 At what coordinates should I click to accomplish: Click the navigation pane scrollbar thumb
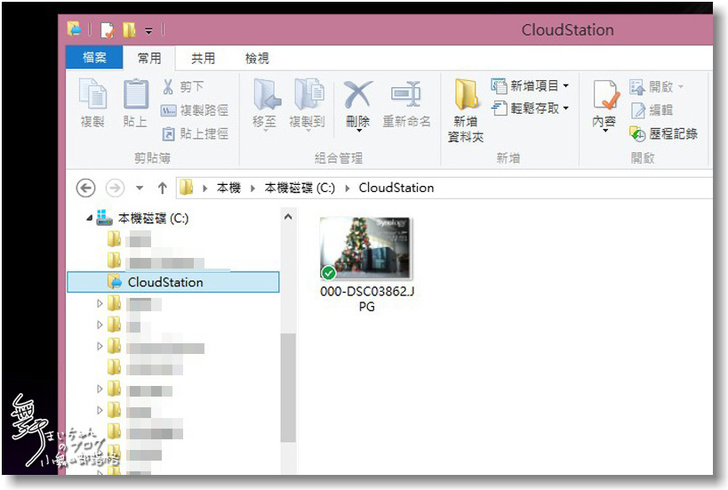(288, 387)
